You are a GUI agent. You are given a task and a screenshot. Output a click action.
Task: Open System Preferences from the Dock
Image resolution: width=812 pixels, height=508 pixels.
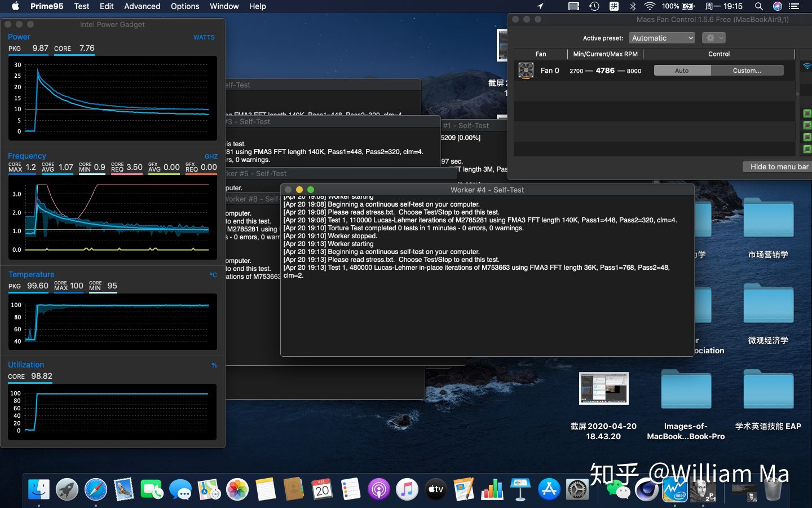click(x=576, y=490)
